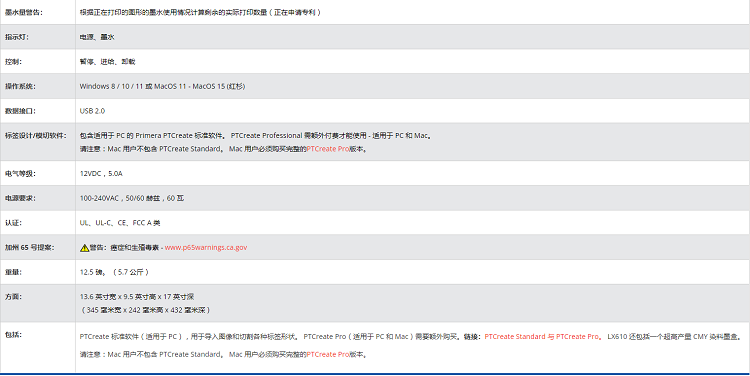The image size is (750, 376).
Task: Select the 指示灯 row label
Action: [x=17, y=37]
